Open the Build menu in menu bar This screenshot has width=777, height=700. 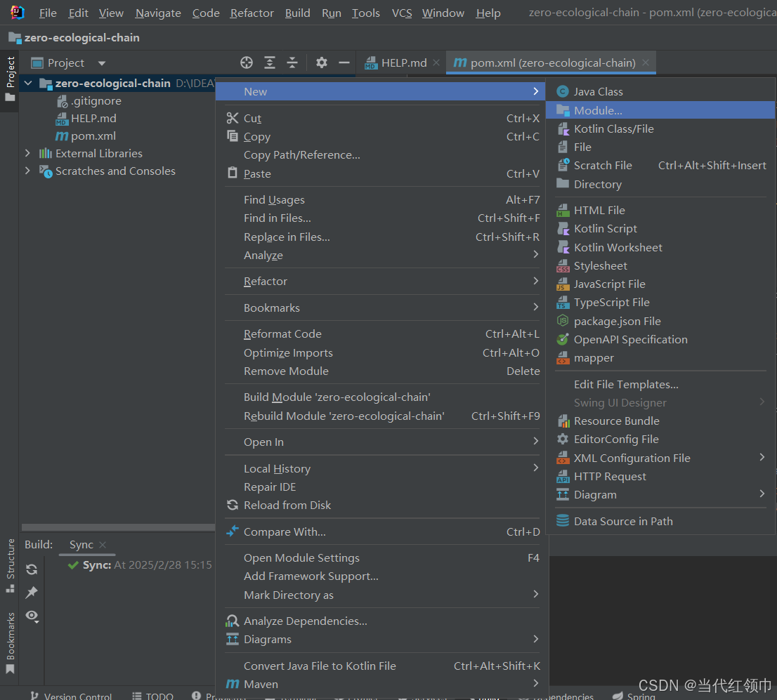(297, 13)
